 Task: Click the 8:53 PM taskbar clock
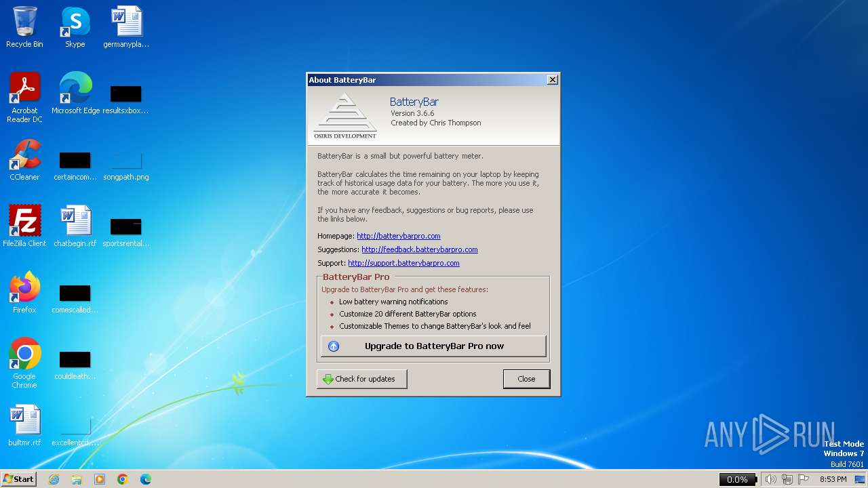tap(833, 479)
